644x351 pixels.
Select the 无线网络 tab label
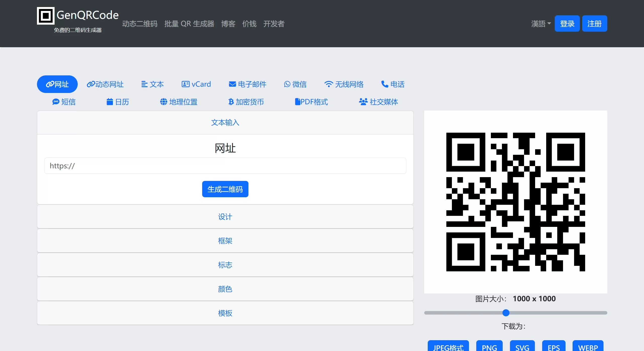[349, 84]
